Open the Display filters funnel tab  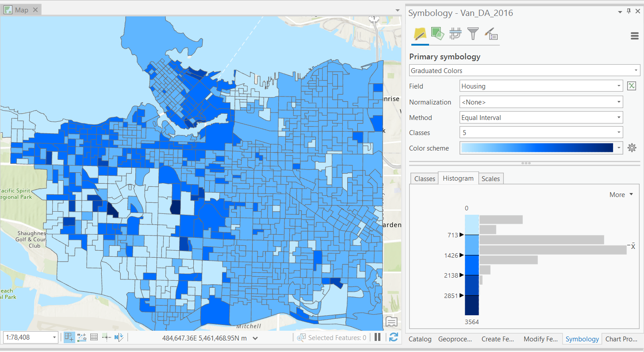click(473, 34)
